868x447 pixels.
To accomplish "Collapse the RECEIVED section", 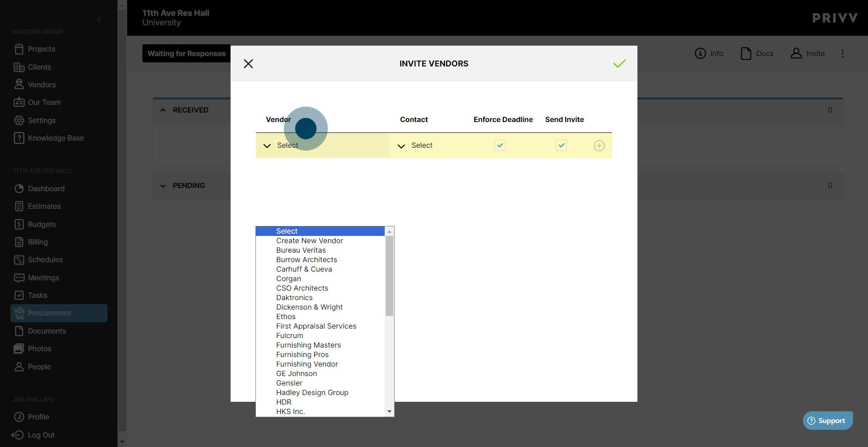I will coord(163,110).
